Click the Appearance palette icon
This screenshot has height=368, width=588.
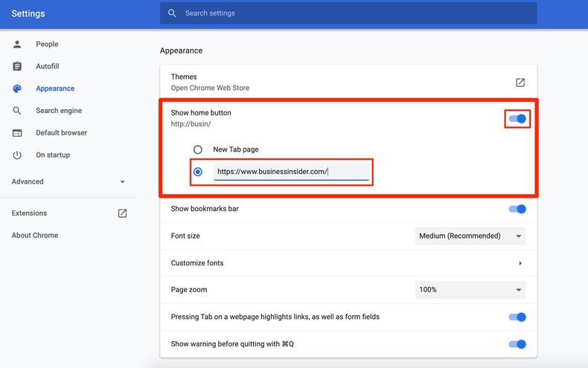coord(17,88)
